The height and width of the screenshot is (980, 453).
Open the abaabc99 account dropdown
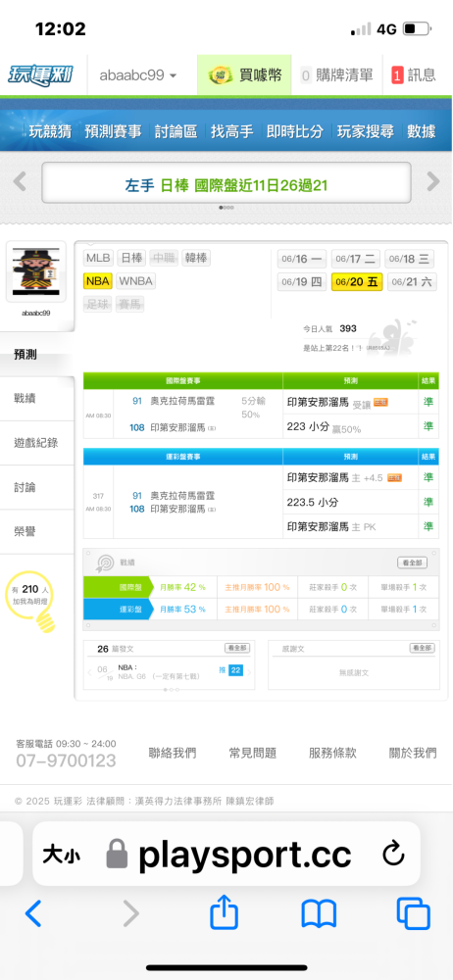coord(137,75)
